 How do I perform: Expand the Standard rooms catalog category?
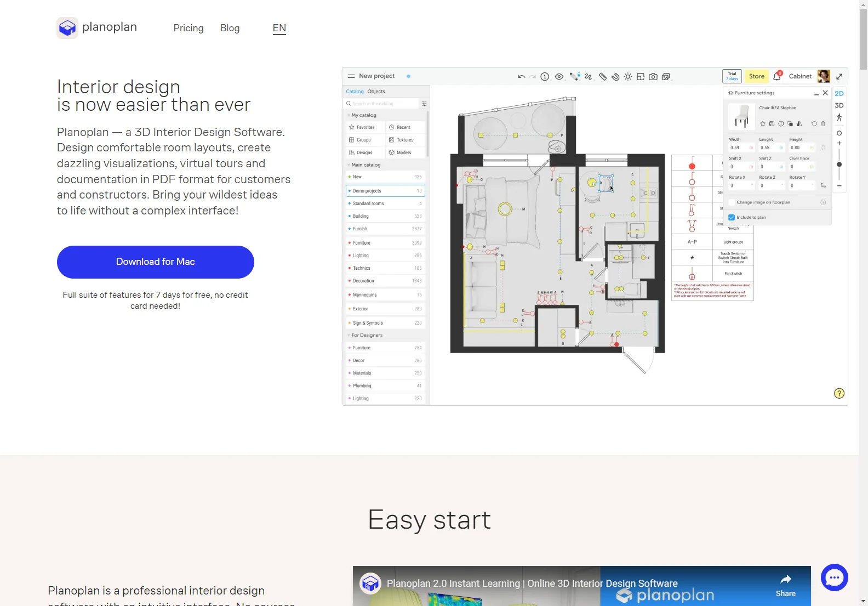pos(386,203)
